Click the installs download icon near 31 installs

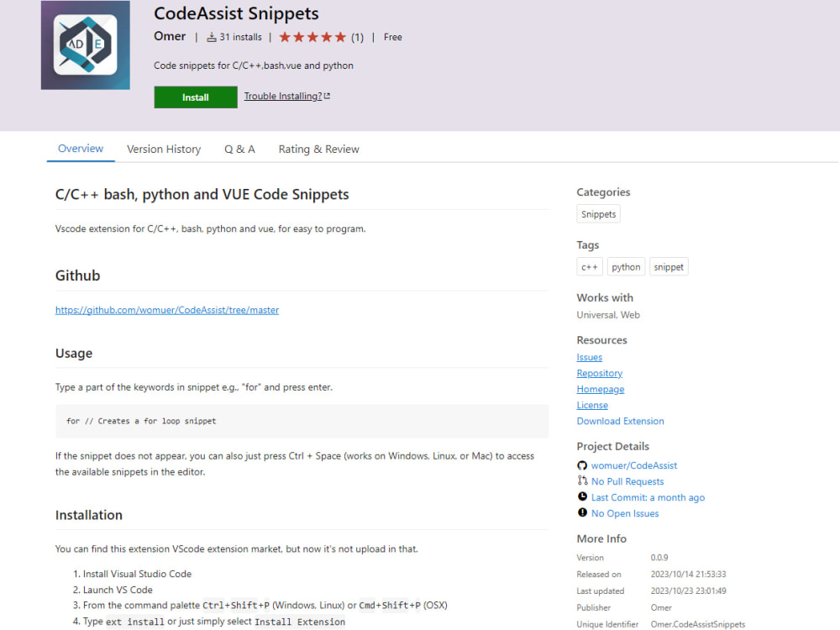coord(213,37)
